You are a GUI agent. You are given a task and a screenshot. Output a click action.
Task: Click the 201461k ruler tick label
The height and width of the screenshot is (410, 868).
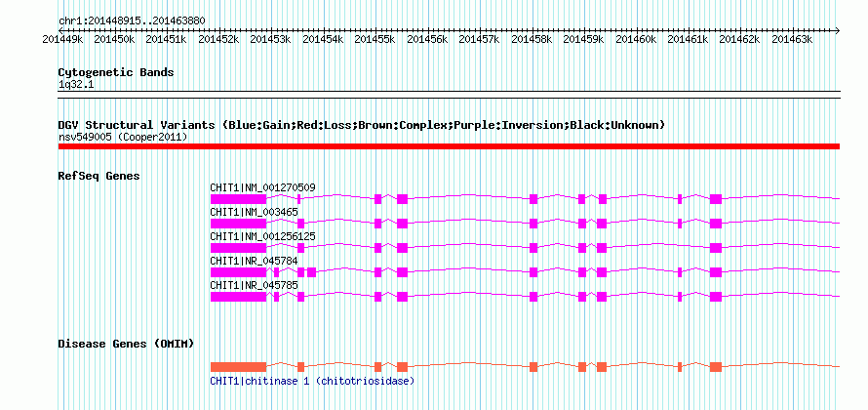coord(689,39)
